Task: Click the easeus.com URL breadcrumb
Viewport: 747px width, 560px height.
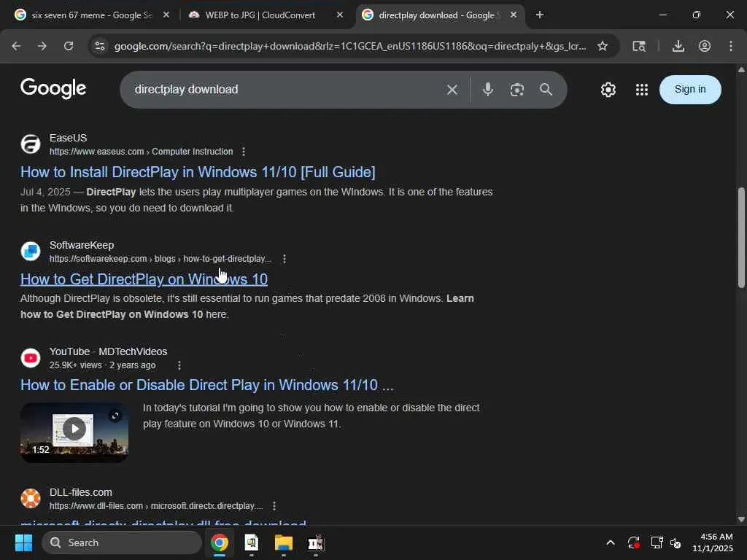Action: click(141, 152)
